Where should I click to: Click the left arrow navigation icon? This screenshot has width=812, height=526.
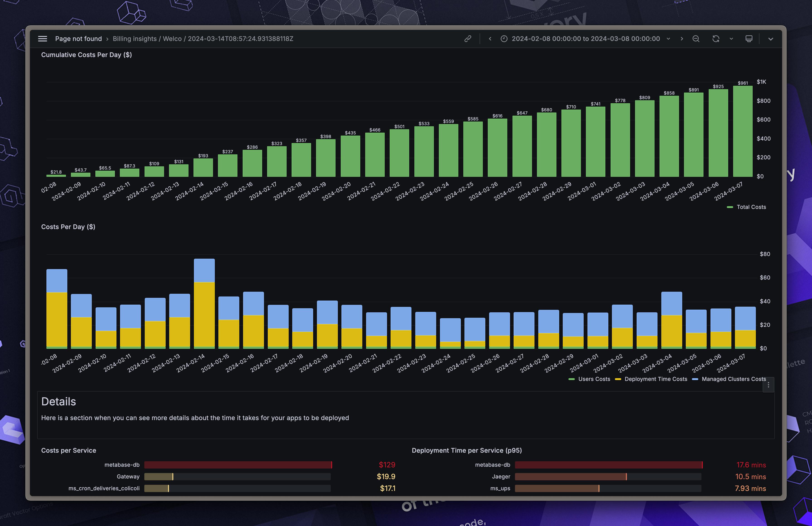point(490,38)
